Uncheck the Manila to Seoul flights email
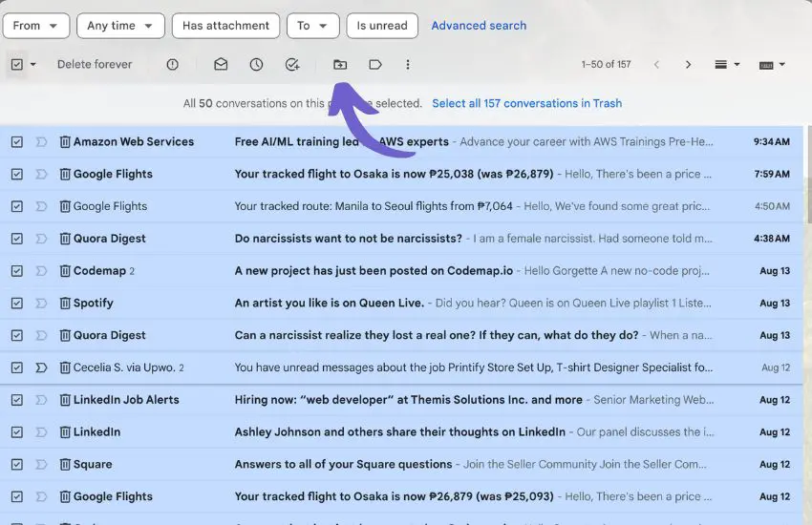The image size is (812, 525). [x=16, y=206]
